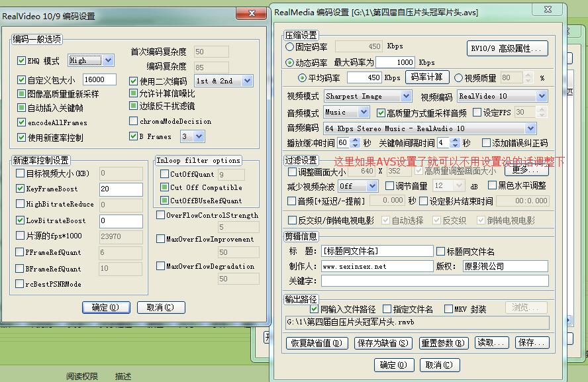Open RV10/9 高级属性 settings
Viewport: 588px width, 382px height.
pos(507,48)
